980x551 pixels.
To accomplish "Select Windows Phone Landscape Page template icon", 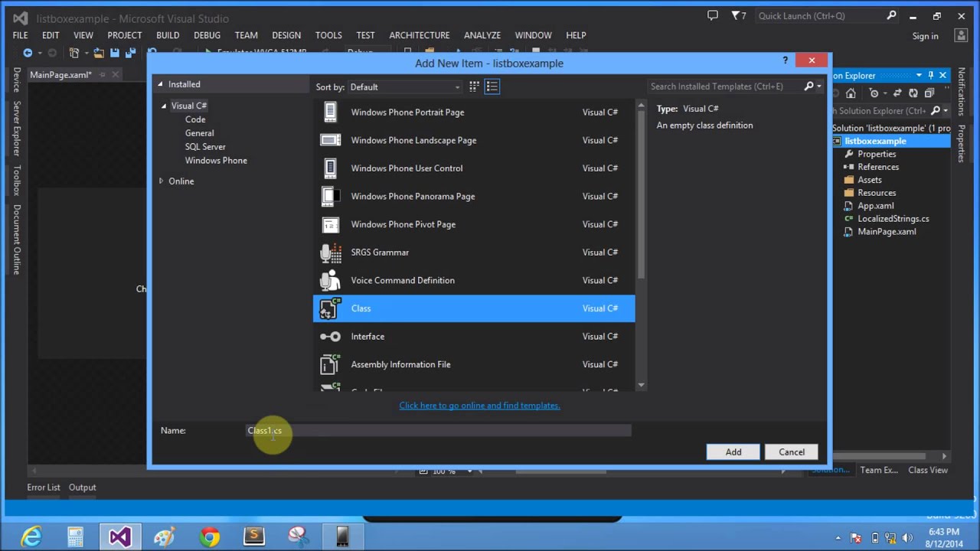I will click(x=330, y=140).
